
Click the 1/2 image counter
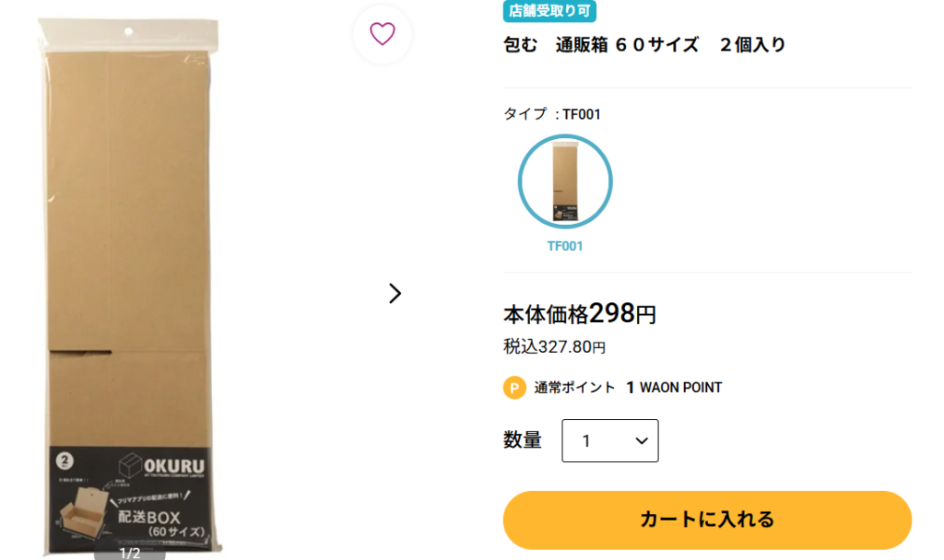pos(130,553)
